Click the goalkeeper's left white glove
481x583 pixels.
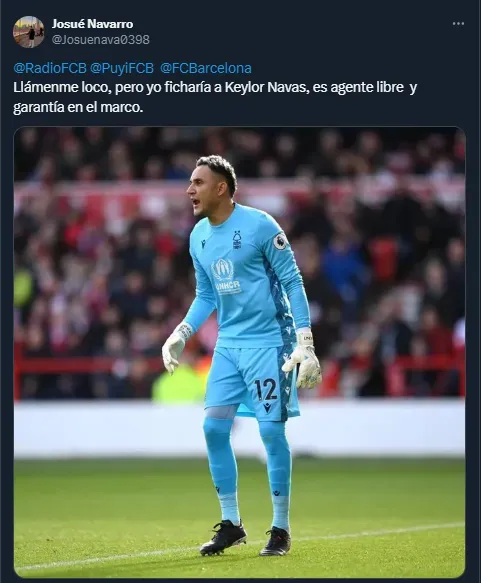pos(302,359)
